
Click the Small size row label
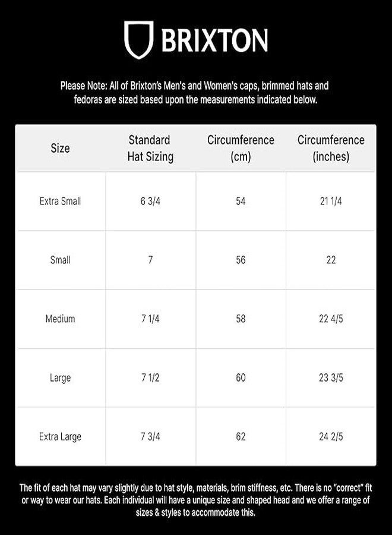point(61,260)
